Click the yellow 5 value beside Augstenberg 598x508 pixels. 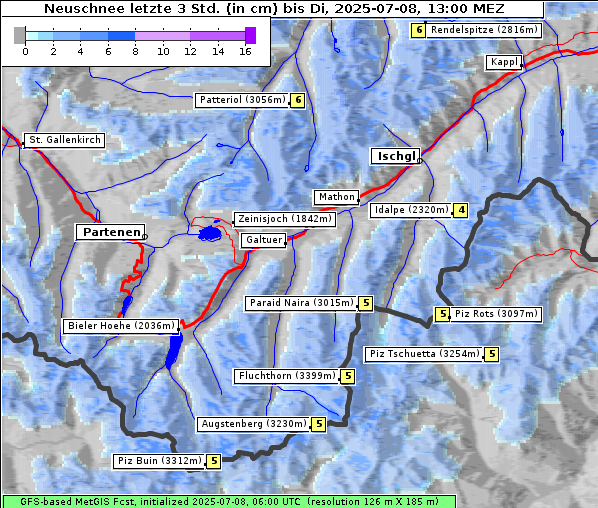click(318, 424)
